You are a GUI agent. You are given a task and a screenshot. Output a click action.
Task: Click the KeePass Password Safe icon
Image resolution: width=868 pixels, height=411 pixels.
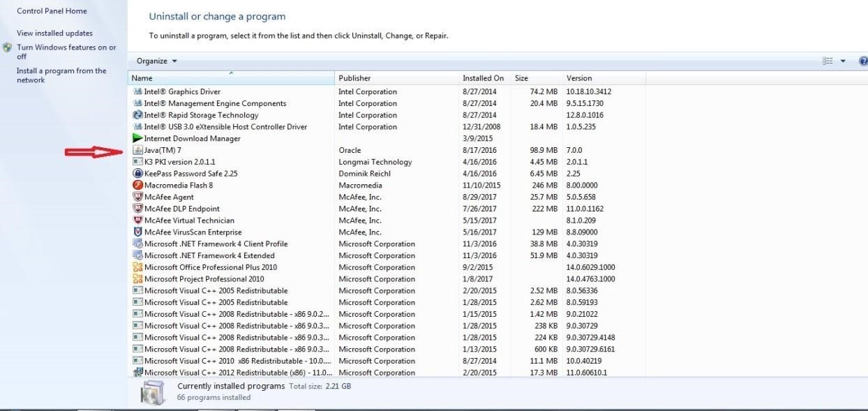tap(137, 174)
